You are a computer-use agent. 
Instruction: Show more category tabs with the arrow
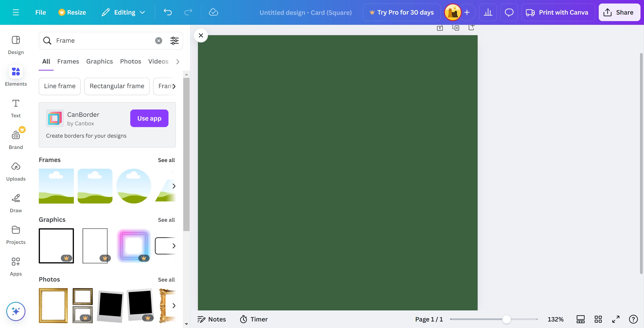coord(178,62)
